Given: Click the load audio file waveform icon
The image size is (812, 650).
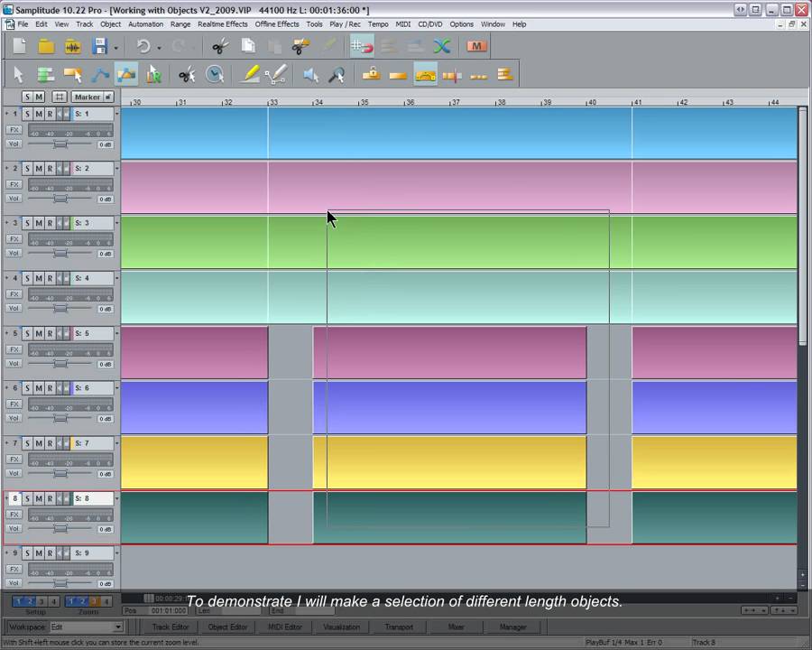Looking at the screenshot, I should 73,47.
